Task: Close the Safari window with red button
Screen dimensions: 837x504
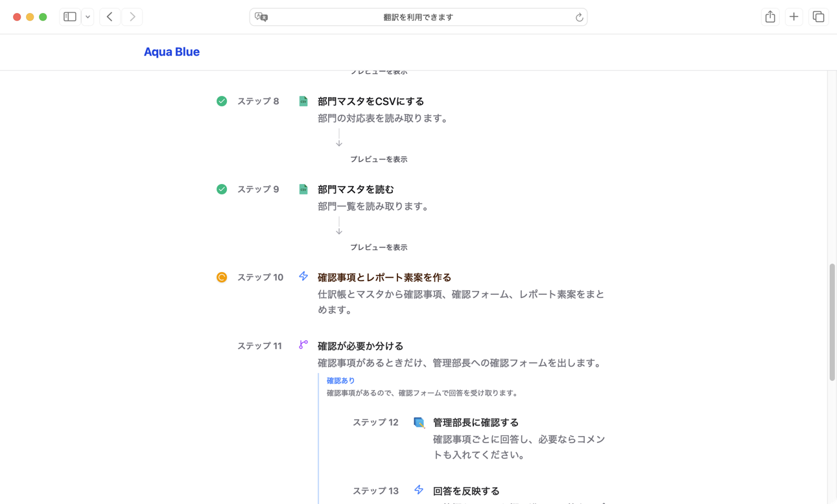Action: 17,17
